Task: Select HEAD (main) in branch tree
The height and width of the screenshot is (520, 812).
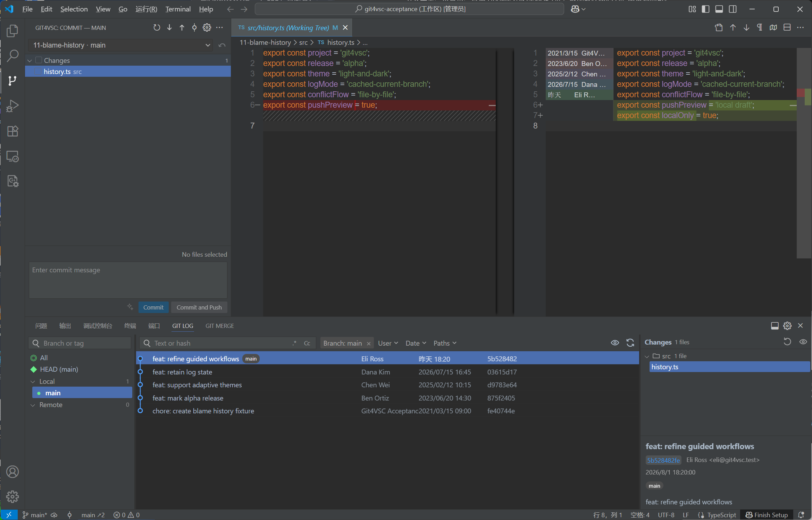Action: pyautogui.click(x=59, y=369)
